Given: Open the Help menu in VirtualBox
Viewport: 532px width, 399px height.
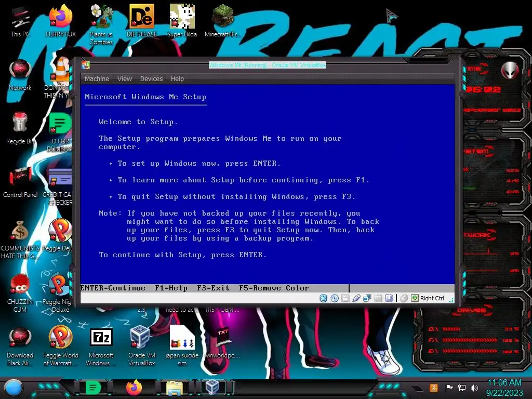Looking at the screenshot, I should (177, 79).
